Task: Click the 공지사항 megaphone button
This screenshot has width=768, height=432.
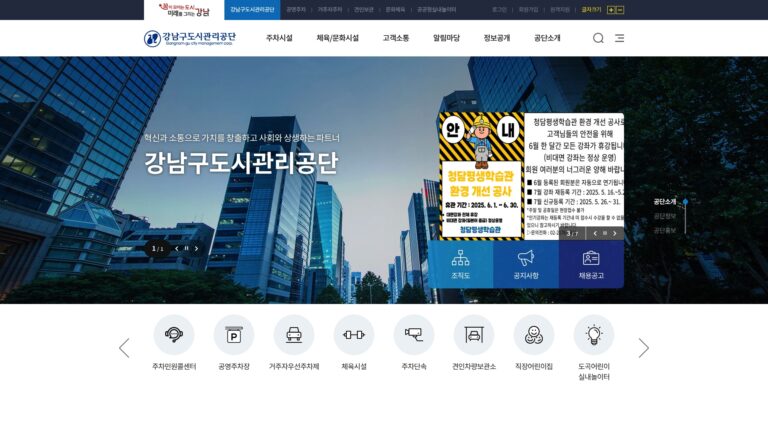Action: pyautogui.click(x=526, y=264)
